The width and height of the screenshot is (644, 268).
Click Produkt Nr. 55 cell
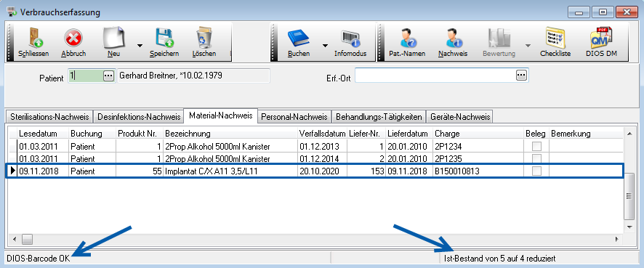140,171
